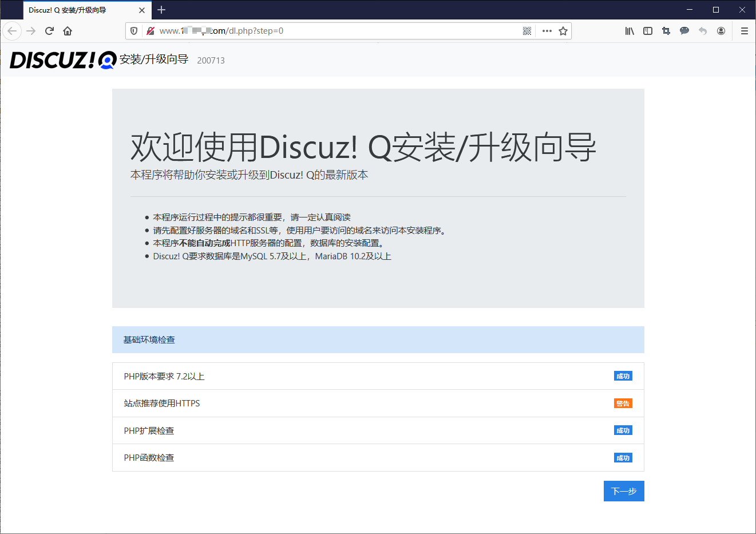Screen dimensions: 756x534
Task: Select the PHP函数检查 row text
Action: click(149, 458)
